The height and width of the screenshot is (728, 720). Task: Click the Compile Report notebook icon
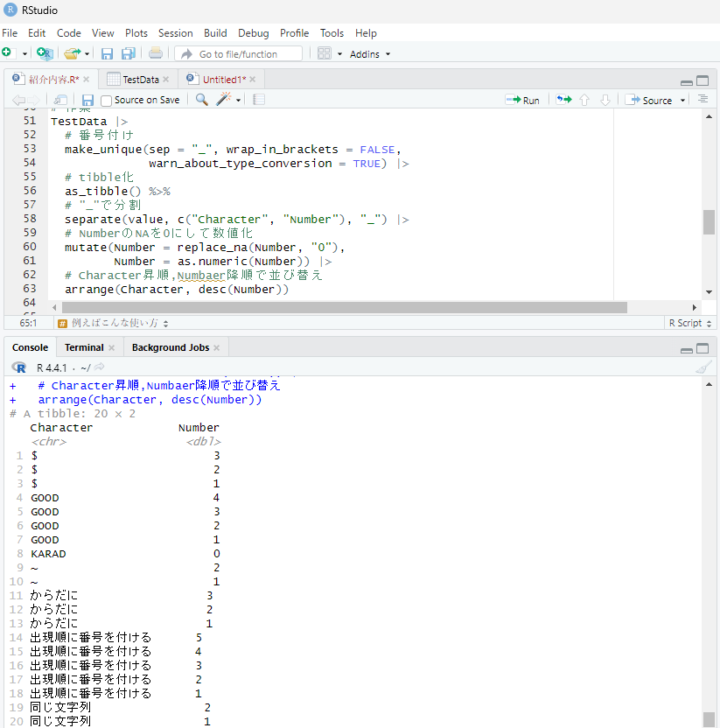pyautogui.click(x=259, y=100)
